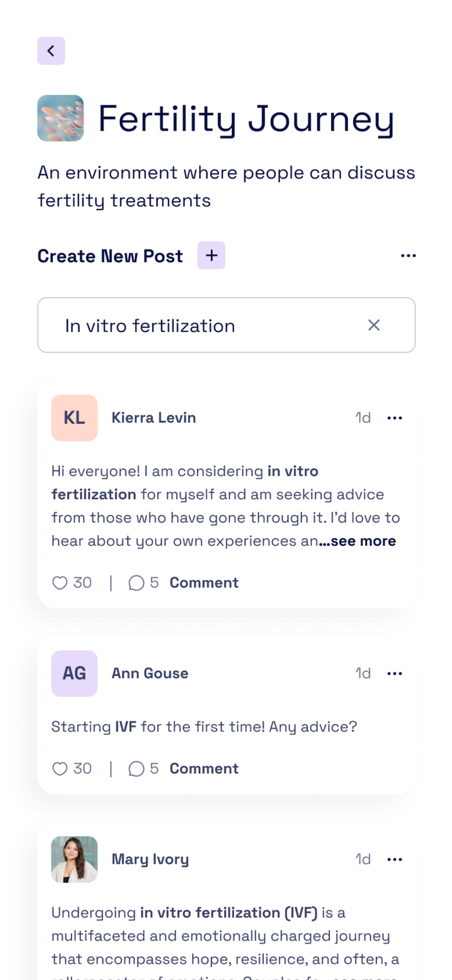This screenshot has height=980, width=452.
Task: Clear the search field with X
Action: pos(374,325)
